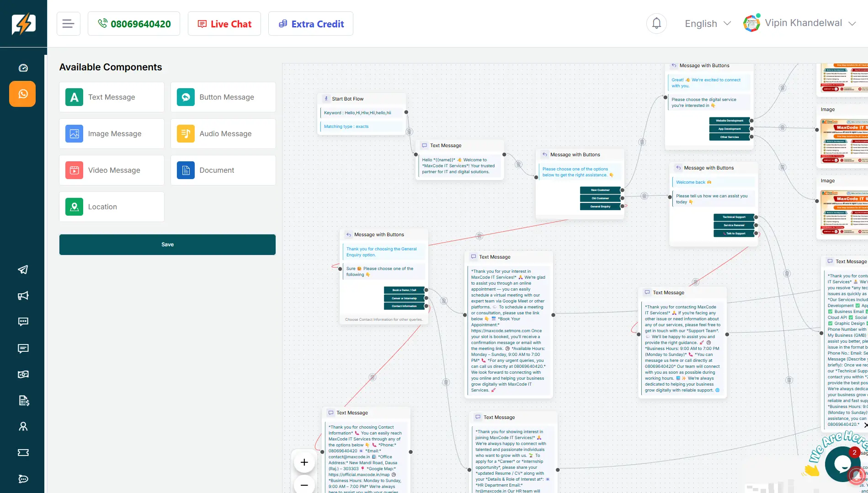Viewport: 868px width, 493px height.
Task: Open notifications via the bell icon
Action: pyautogui.click(x=656, y=23)
